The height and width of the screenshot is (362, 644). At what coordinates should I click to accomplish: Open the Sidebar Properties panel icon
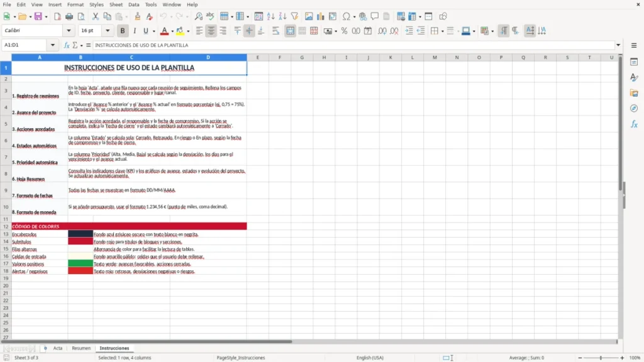click(634, 62)
